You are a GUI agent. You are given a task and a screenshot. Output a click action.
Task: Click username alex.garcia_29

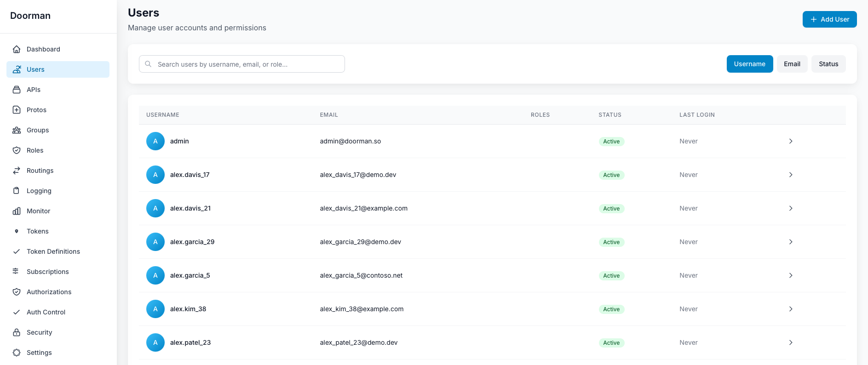192,242
